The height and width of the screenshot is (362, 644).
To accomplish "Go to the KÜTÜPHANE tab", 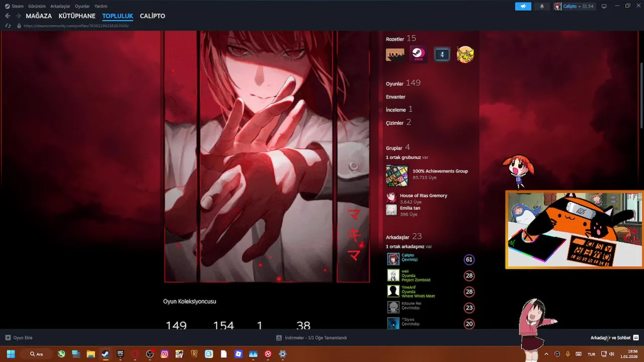I will pos(77,16).
